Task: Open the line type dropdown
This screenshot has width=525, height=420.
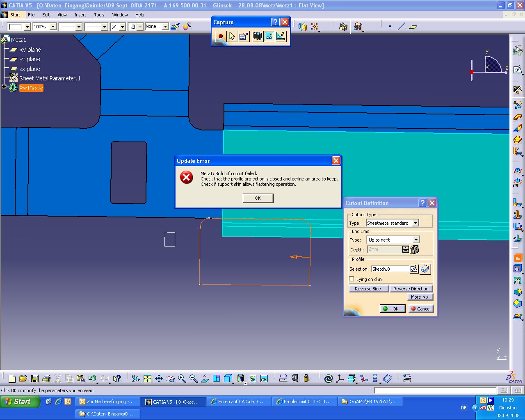Action: (105, 27)
